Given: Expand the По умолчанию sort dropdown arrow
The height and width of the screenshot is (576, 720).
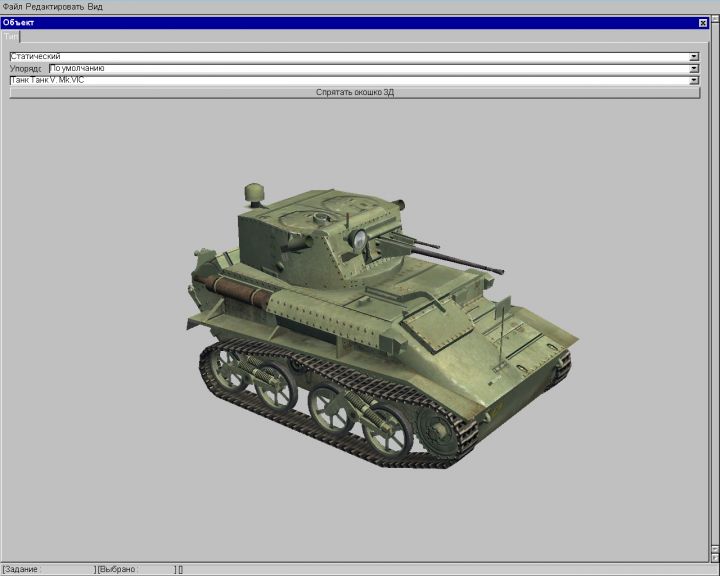Looking at the screenshot, I should [694, 69].
